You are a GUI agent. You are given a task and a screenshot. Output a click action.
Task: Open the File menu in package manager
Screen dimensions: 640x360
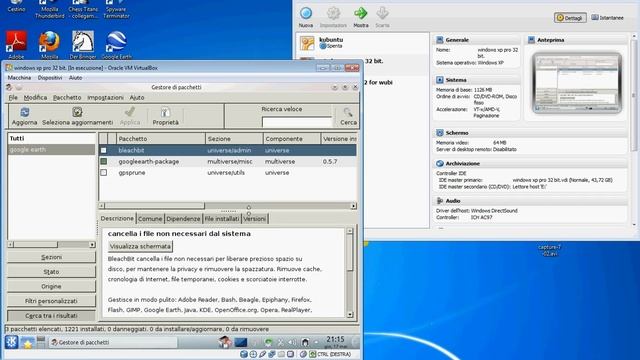pos(13,98)
